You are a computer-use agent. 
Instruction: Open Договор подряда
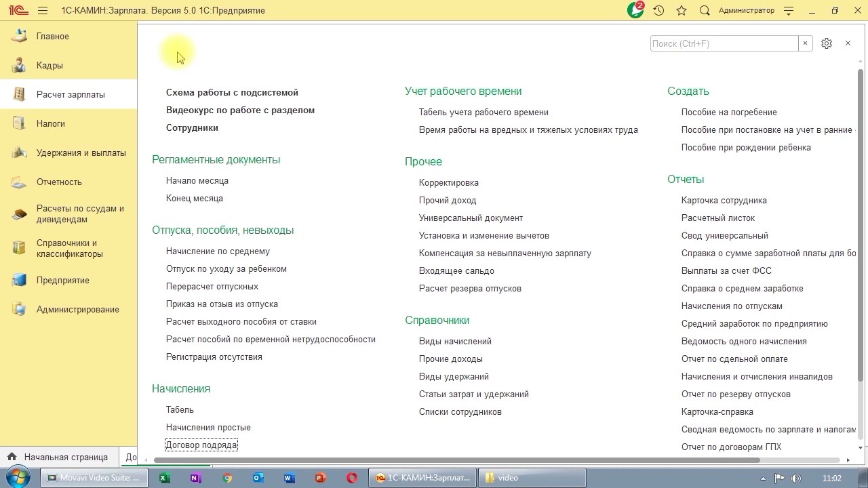point(201,445)
